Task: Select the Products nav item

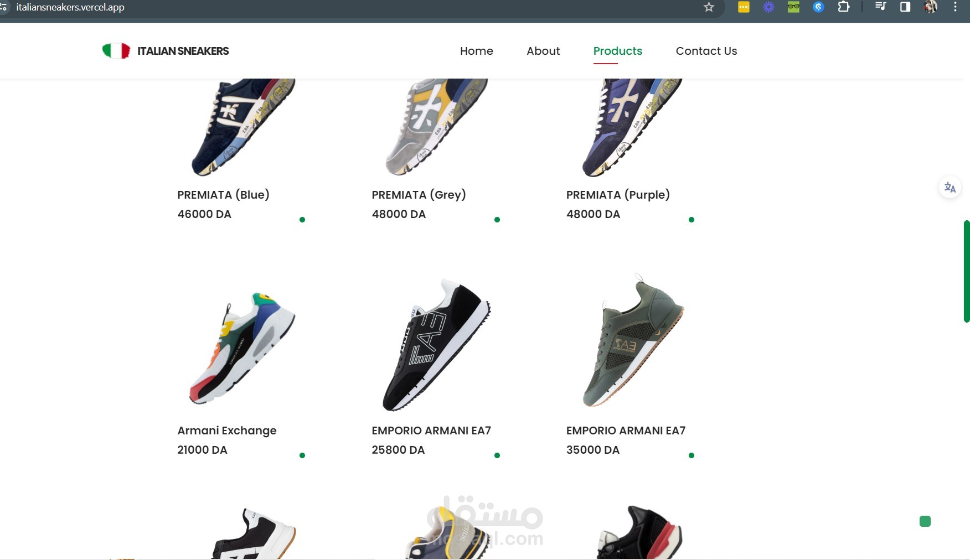Action: point(618,51)
